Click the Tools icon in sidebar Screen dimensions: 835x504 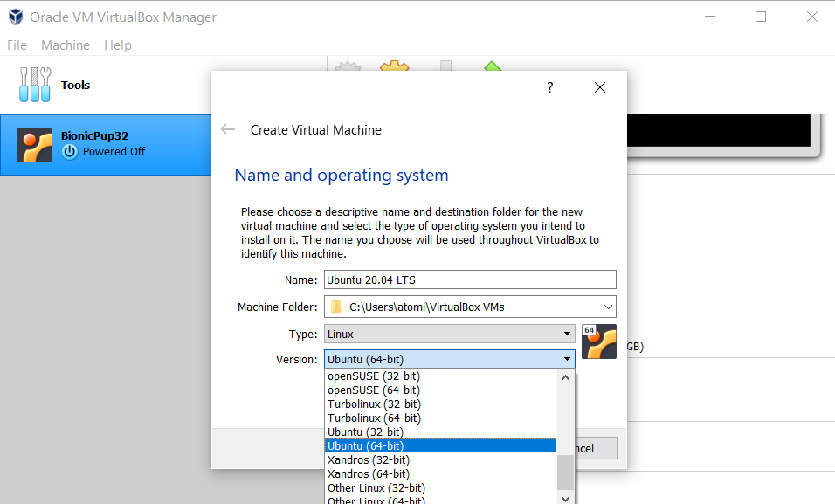pyautogui.click(x=35, y=85)
